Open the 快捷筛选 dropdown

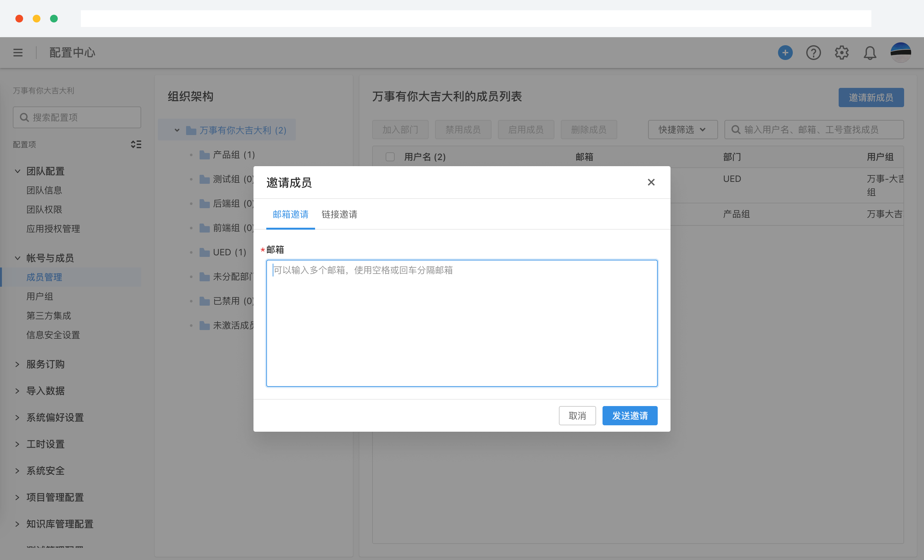[x=682, y=130]
